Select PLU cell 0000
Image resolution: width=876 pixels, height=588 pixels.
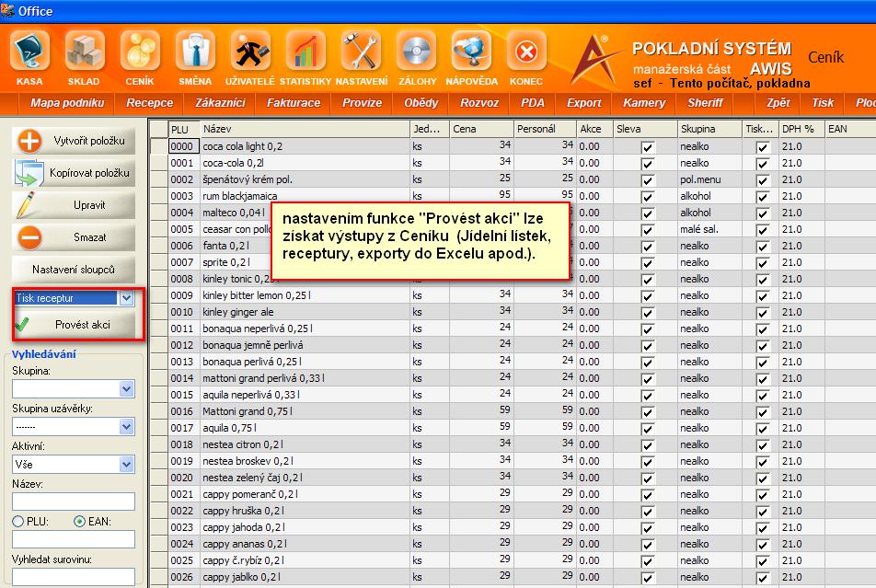pyautogui.click(x=183, y=146)
